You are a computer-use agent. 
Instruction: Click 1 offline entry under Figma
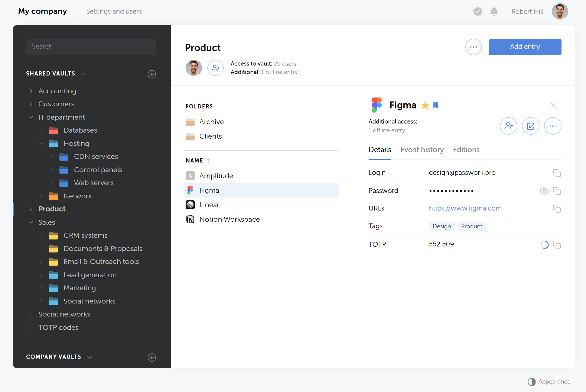pos(386,130)
